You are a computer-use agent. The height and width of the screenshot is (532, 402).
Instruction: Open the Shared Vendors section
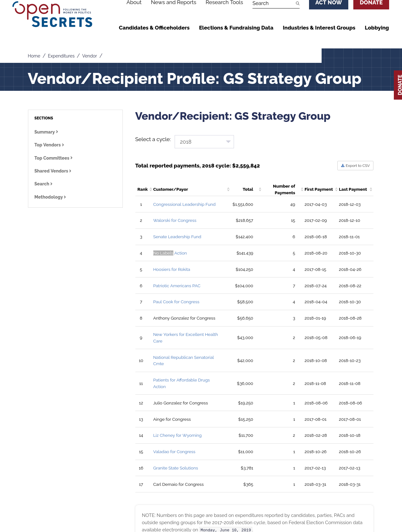coord(53,171)
